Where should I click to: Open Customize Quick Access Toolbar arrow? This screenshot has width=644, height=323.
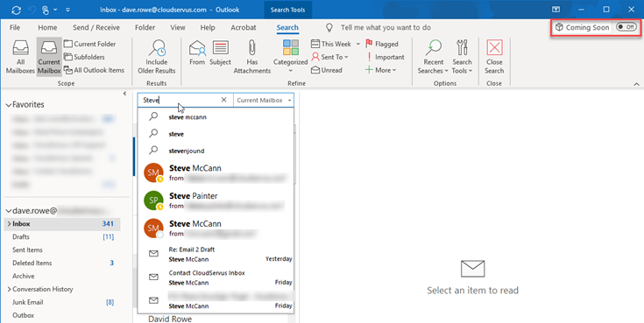pos(67,10)
